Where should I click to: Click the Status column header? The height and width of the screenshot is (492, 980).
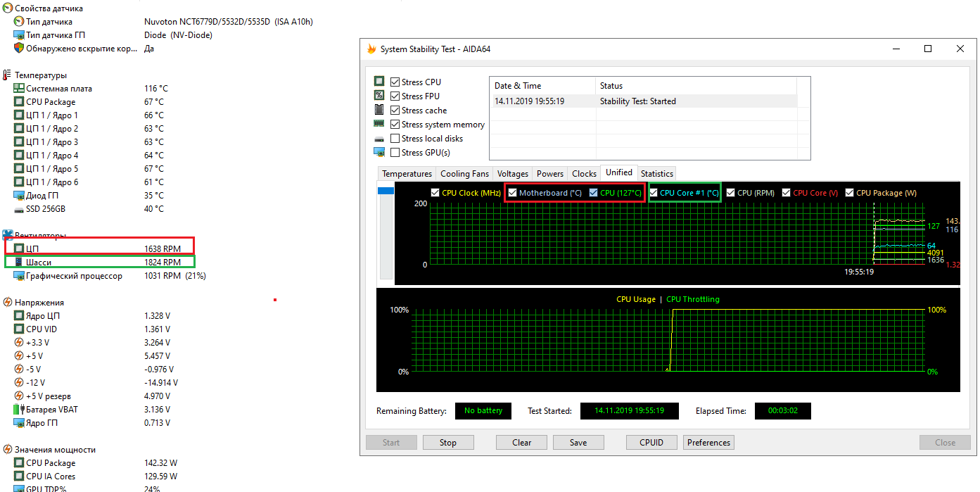[x=696, y=86]
